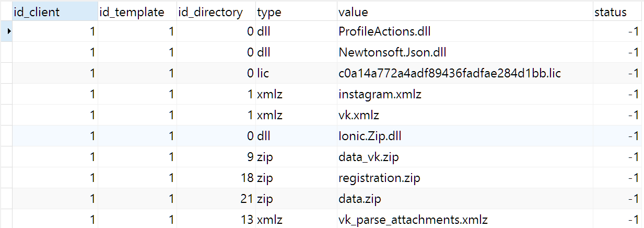Sort by the id_template column header
The height and width of the screenshot is (228, 644).
pos(137,12)
